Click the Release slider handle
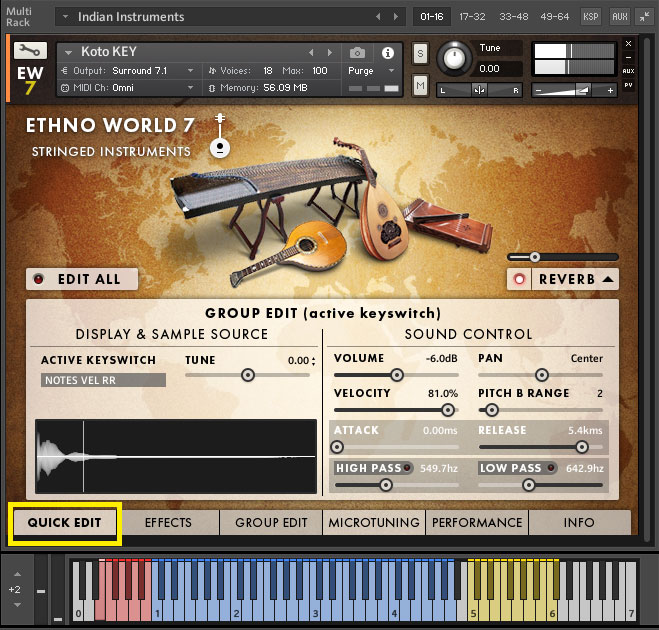 (582, 447)
